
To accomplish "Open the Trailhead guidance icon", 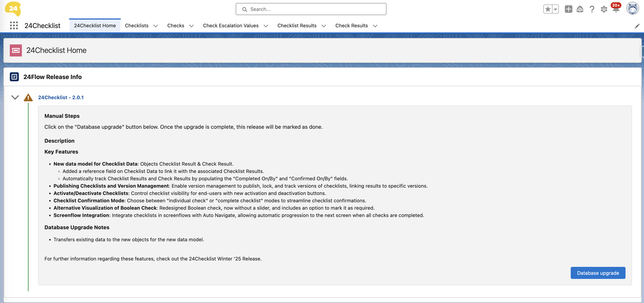I will (x=580, y=9).
